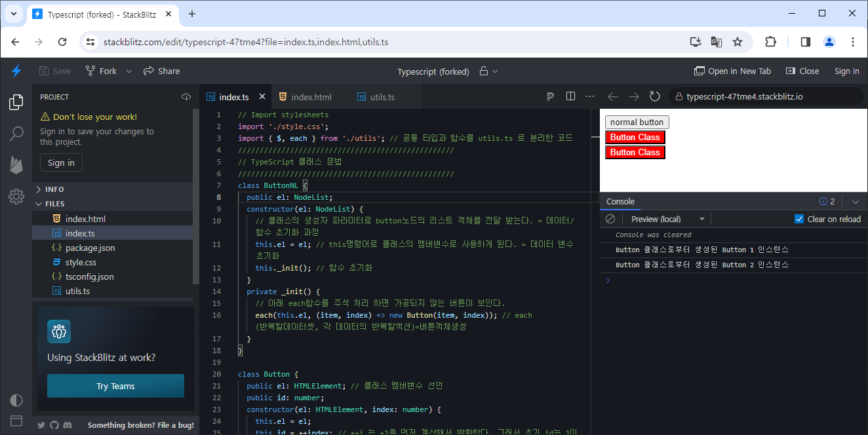868x435 pixels.
Task: Toggle the bottom layout panel icon
Action: point(16,421)
